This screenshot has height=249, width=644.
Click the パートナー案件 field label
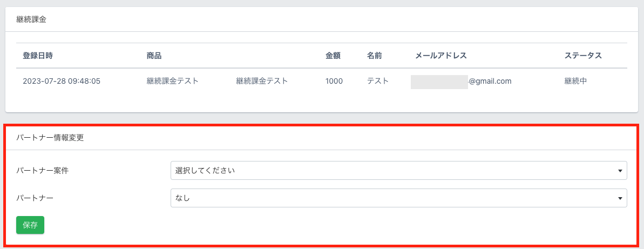42,171
